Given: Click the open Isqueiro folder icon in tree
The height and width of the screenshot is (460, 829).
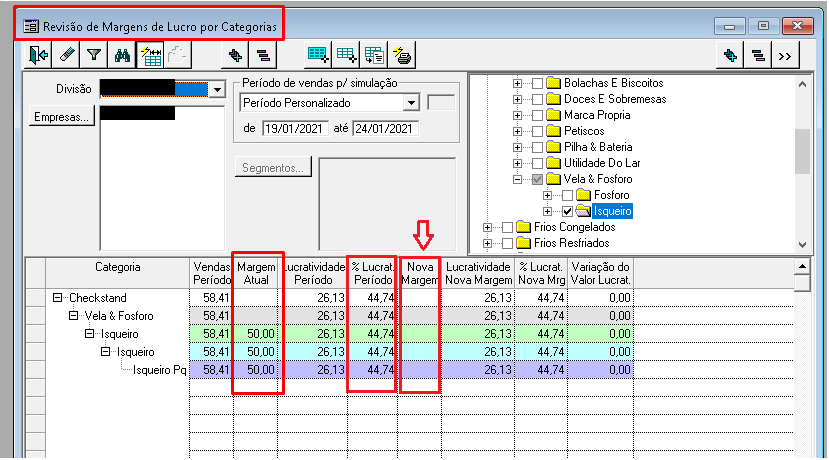Looking at the screenshot, I should 584,211.
